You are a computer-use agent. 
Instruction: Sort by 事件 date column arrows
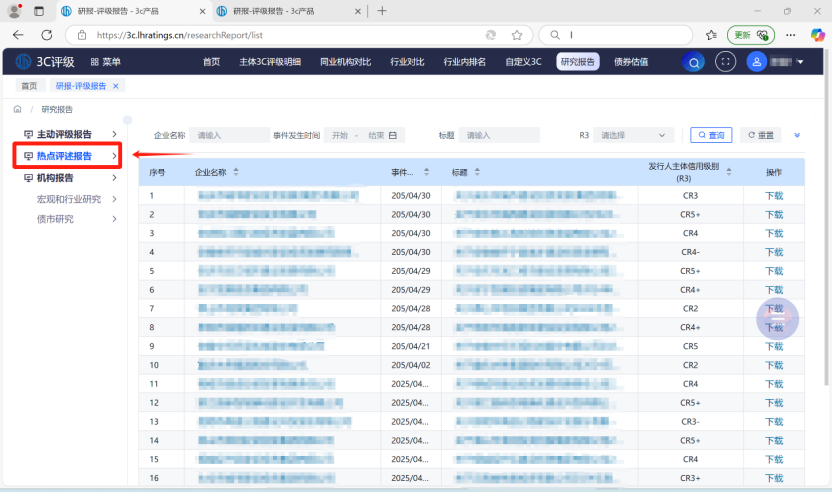tap(426, 172)
